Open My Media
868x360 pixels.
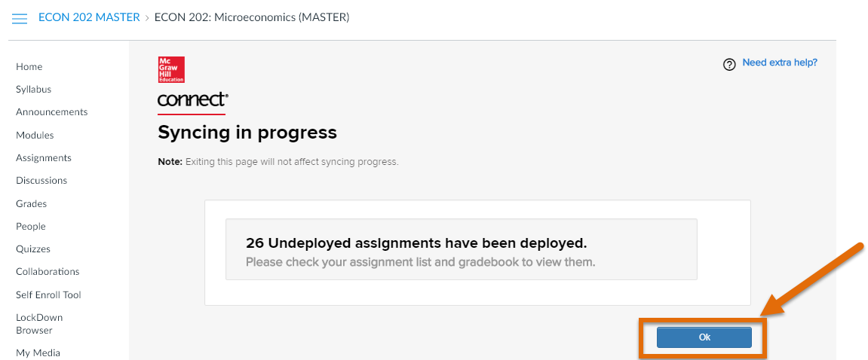[x=38, y=352]
